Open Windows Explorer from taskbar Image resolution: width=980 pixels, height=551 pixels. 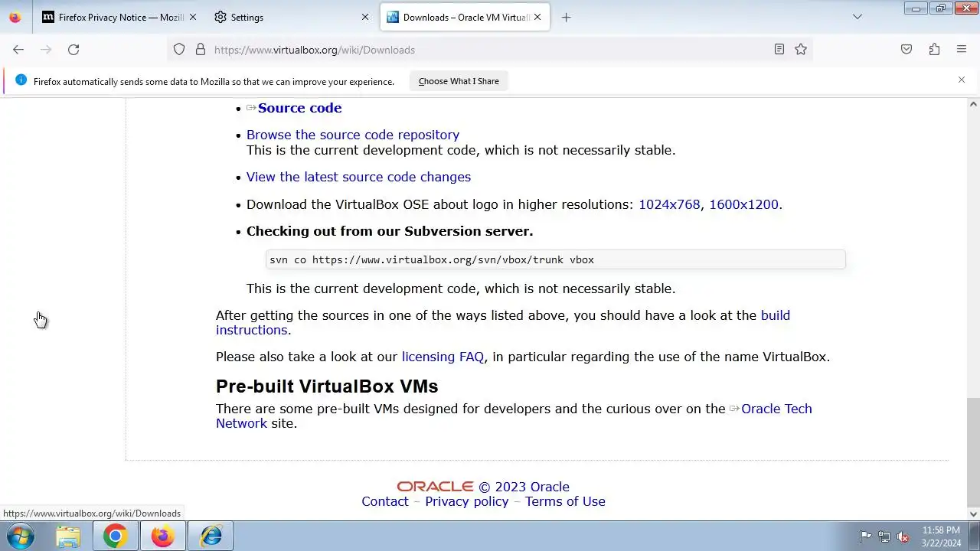click(x=68, y=536)
